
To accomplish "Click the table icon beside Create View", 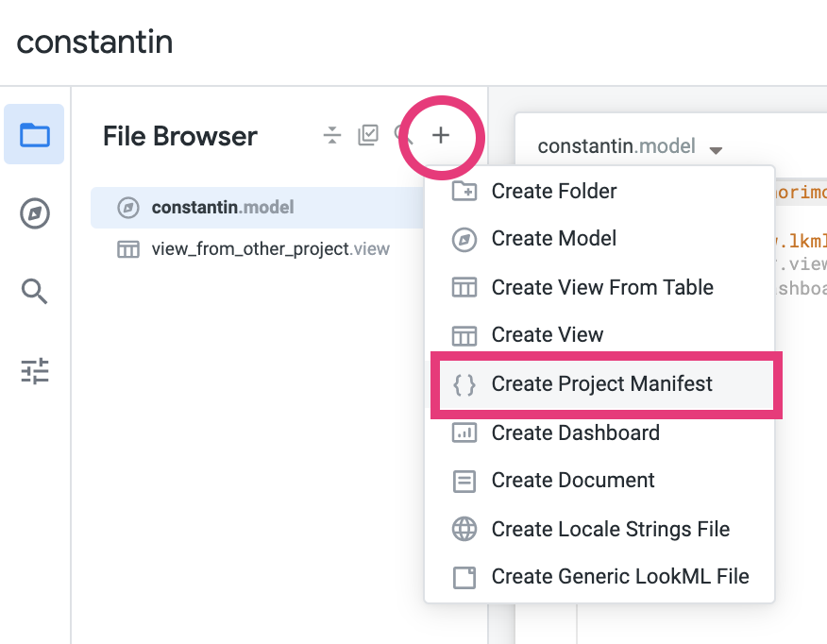I will 464,335.
